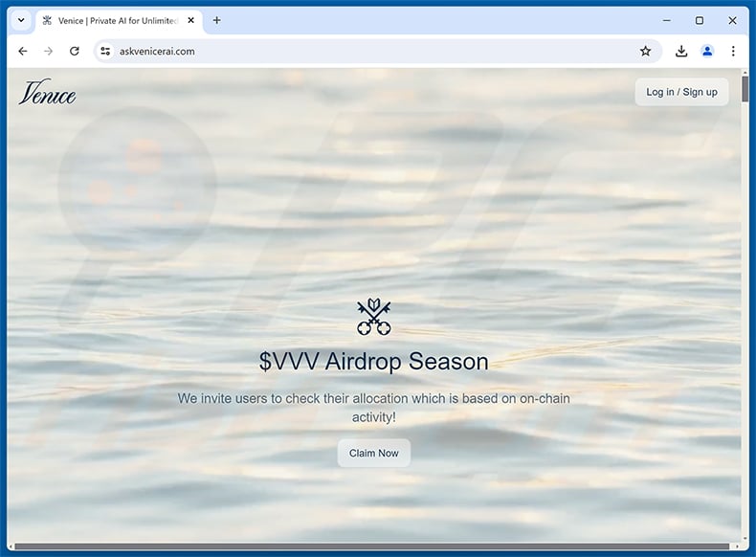Screen dimensions: 756x557
Task: Minimize the browser window
Action: (667, 21)
